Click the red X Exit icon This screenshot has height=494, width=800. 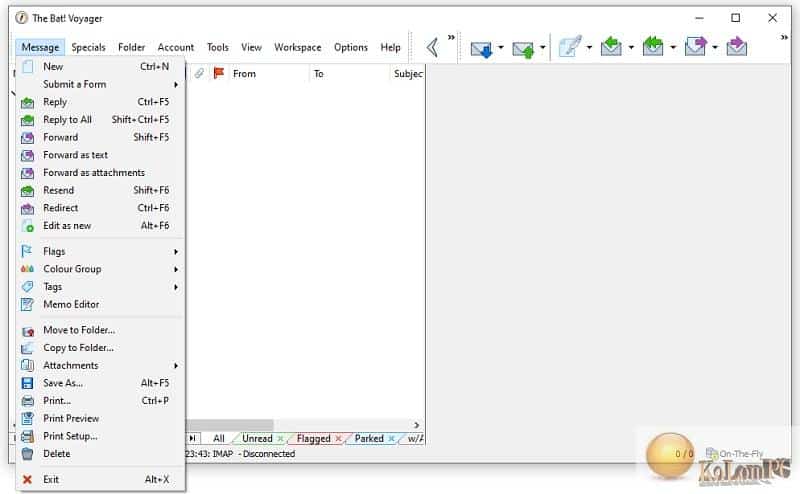28,480
